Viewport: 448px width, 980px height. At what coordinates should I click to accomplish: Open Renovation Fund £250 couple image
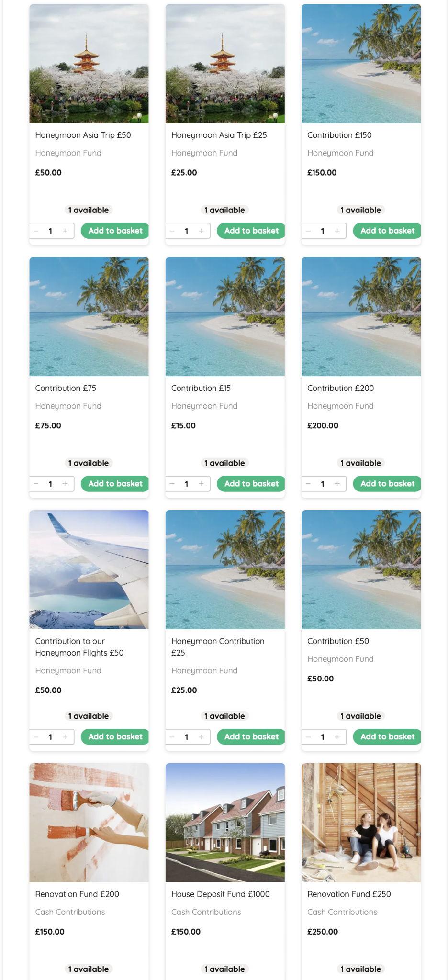(x=361, y=823)
